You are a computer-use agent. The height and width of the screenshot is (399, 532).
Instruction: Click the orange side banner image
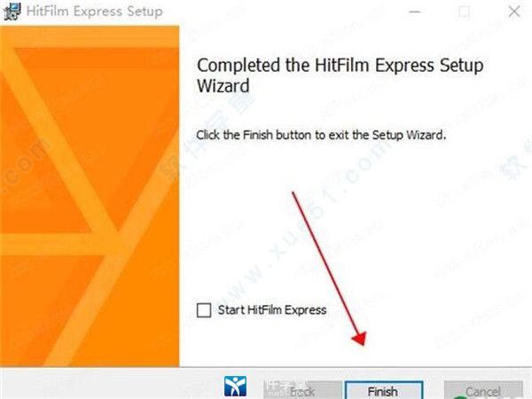tap(90, 196)
